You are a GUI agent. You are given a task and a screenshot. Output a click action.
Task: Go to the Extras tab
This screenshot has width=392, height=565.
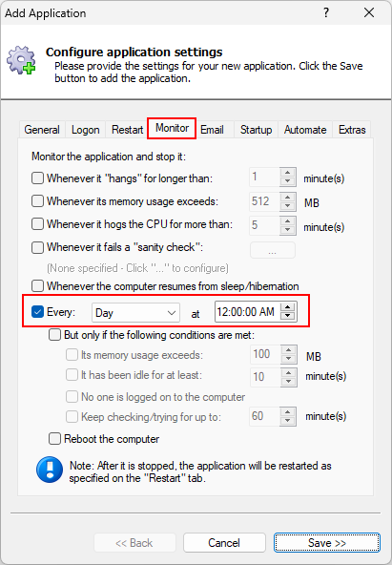click(x=352, y=130)
